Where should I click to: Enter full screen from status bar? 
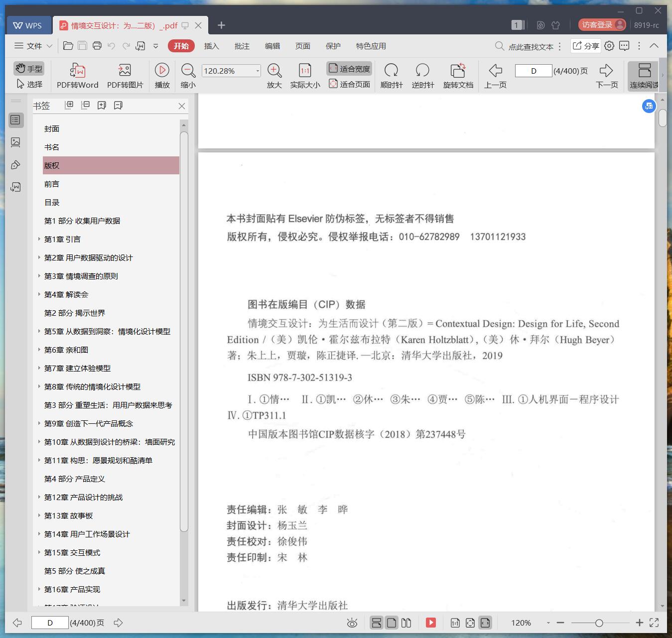654,623
